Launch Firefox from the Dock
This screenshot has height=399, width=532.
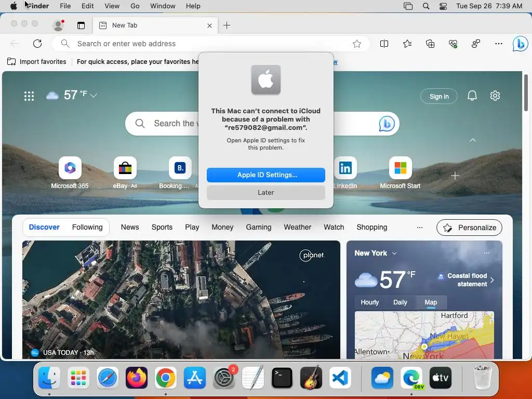coord(137,378)
